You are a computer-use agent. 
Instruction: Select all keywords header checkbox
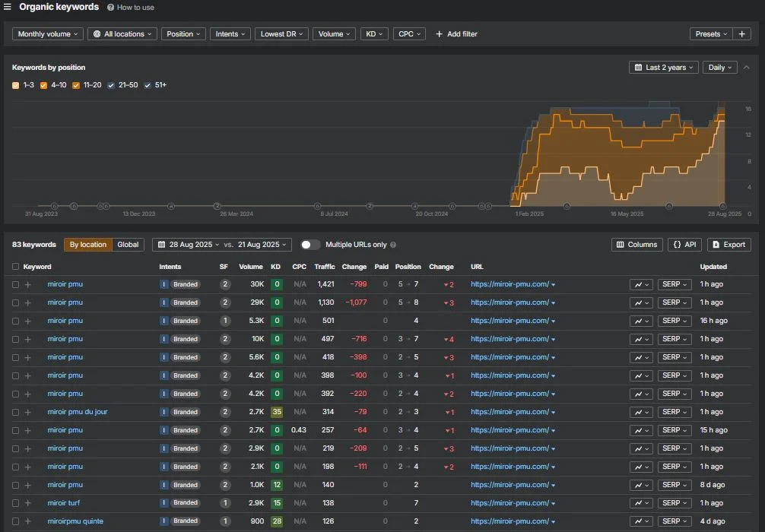16,267
